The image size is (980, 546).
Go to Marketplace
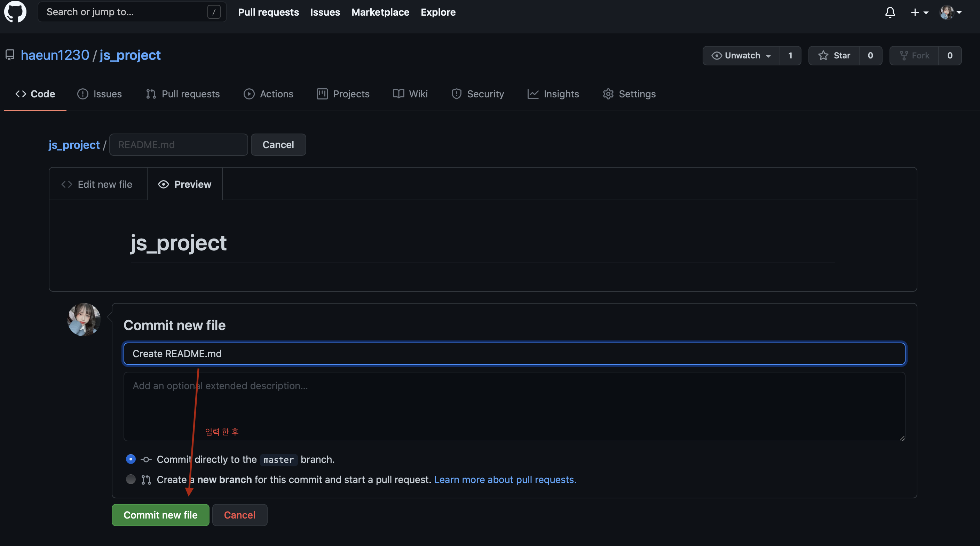(x=380, y=12)
